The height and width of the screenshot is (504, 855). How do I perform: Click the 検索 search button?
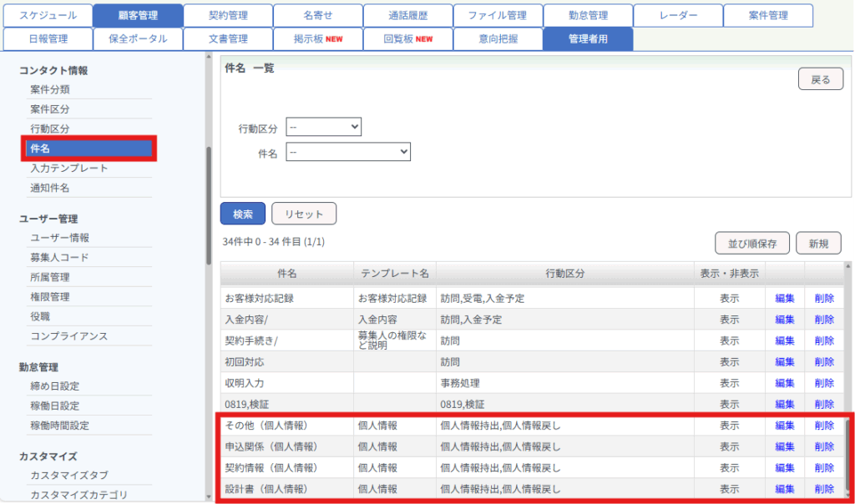(x=243, y=214)
